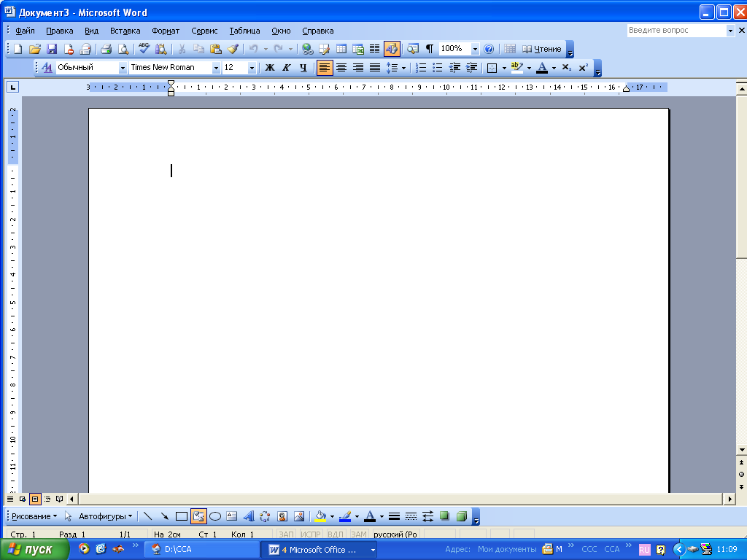
Task: Expand the Times New Roman font list
Action: pyautogui.click(x=216, y=68)
